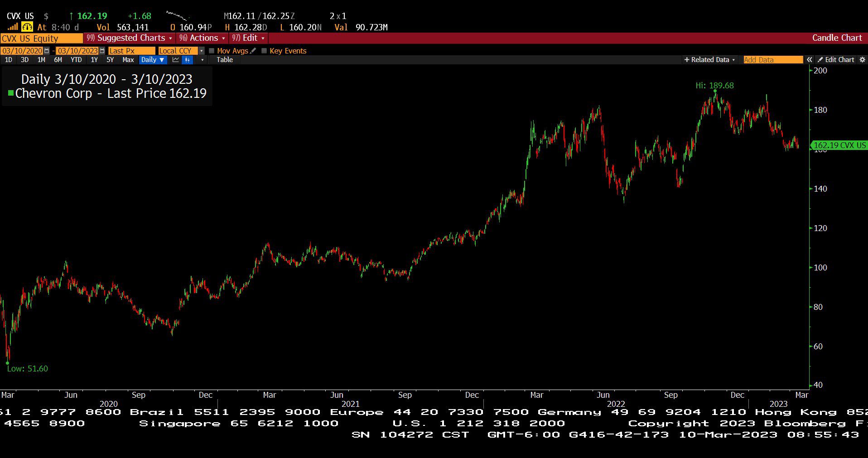Click the Last Px field
868x458 pixels.
(131, 51)
